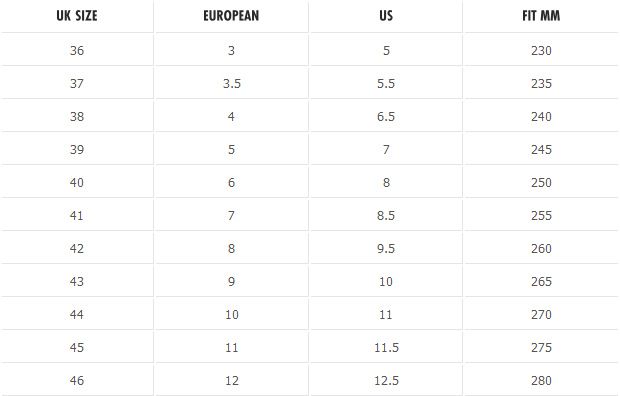The image size is (620, 396).
Task: Select fit 230 mm cell
Action: pyautogui.click(x=541, y=50)
